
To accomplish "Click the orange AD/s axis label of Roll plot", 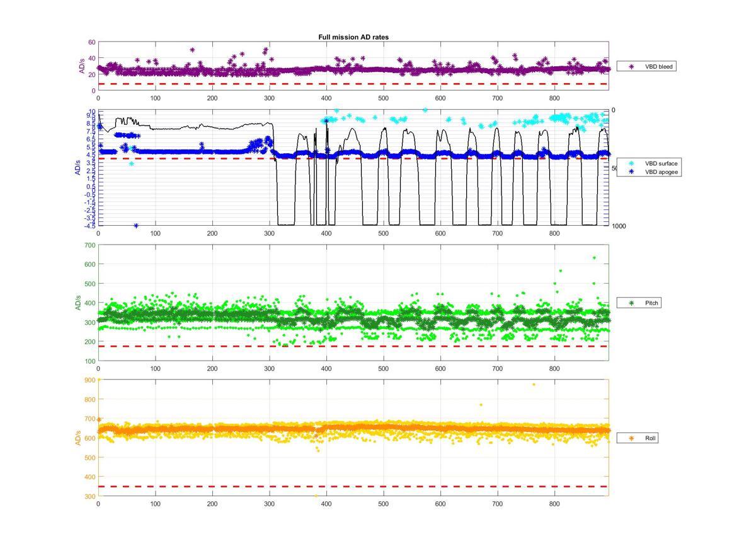I will 78,438.
